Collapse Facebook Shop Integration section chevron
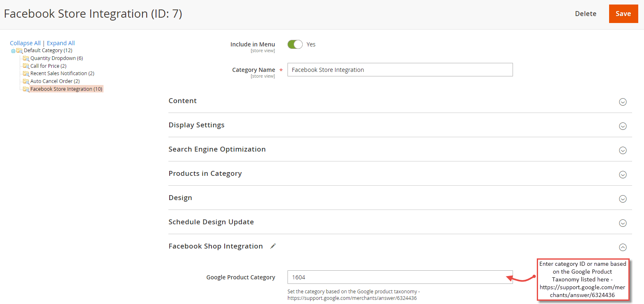 [623, 247]
